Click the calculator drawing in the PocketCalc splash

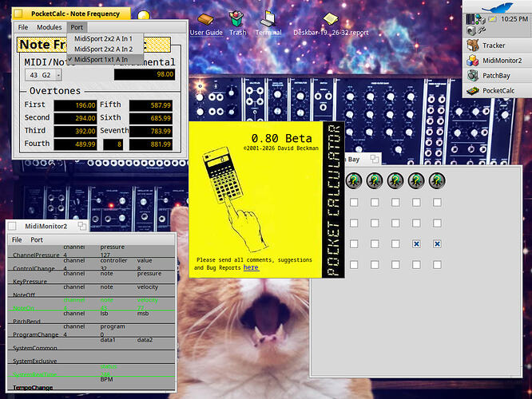(x=223, y=175)
